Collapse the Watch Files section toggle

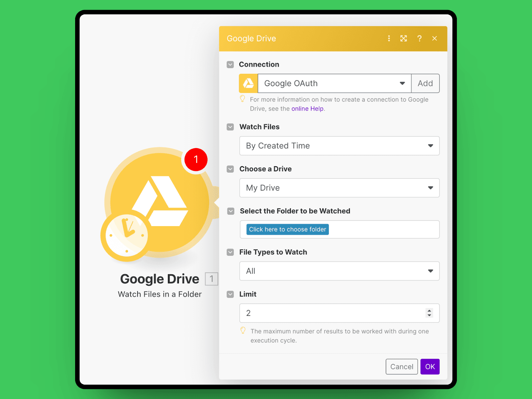pos(230,127)
